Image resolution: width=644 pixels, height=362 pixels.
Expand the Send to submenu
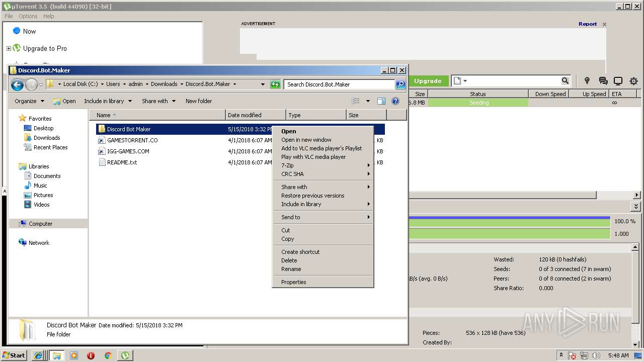click(323, 217)
